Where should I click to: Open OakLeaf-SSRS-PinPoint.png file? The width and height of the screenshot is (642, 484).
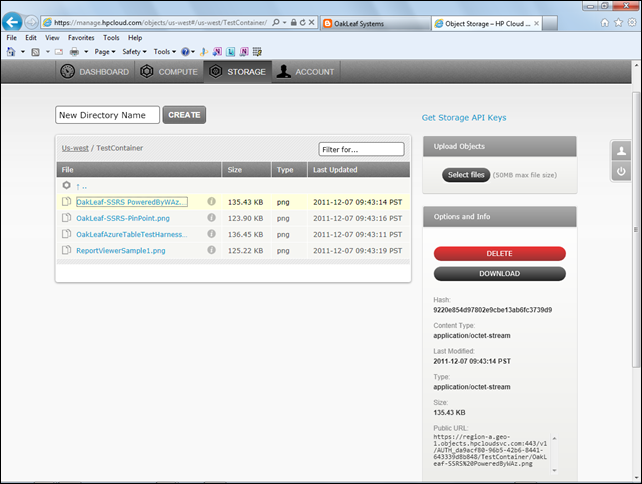click(123, 218)
